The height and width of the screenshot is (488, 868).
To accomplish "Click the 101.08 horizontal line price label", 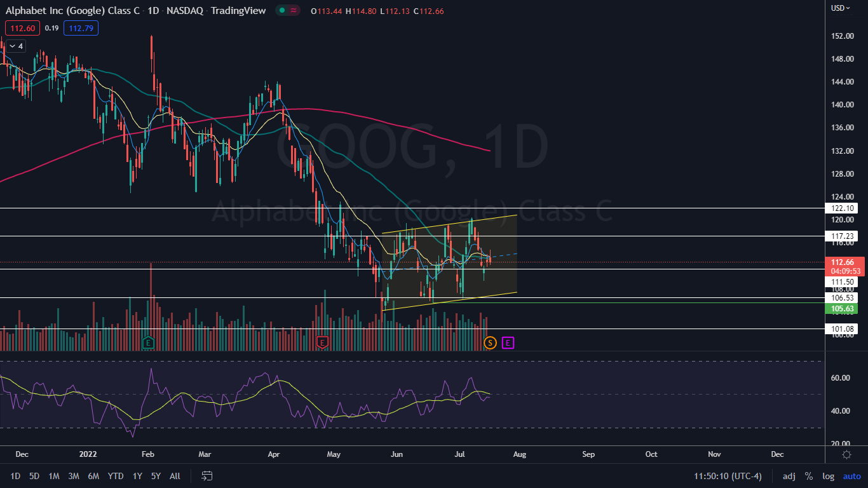I will pos(841,329).
